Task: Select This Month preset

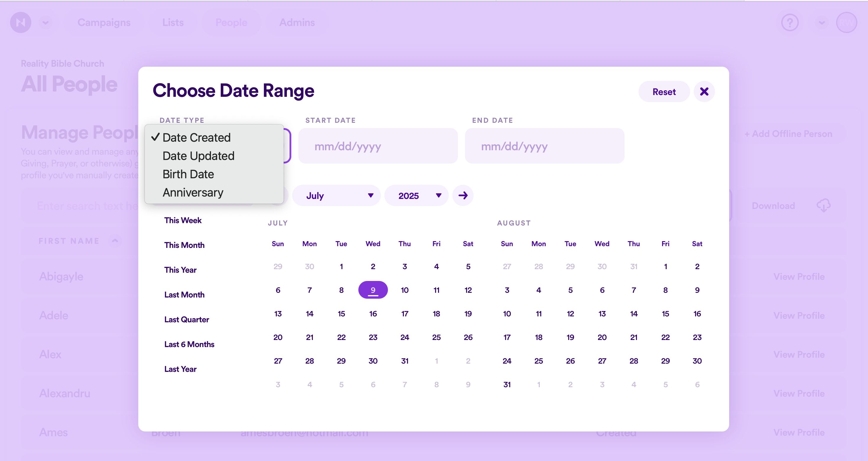Action: pos(184,245)
